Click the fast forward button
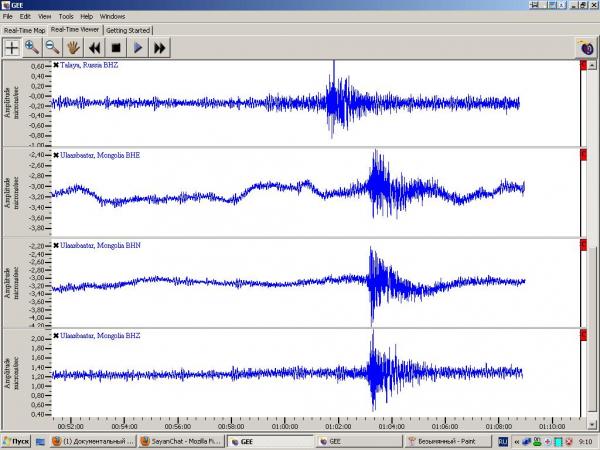 click(160, 48)
